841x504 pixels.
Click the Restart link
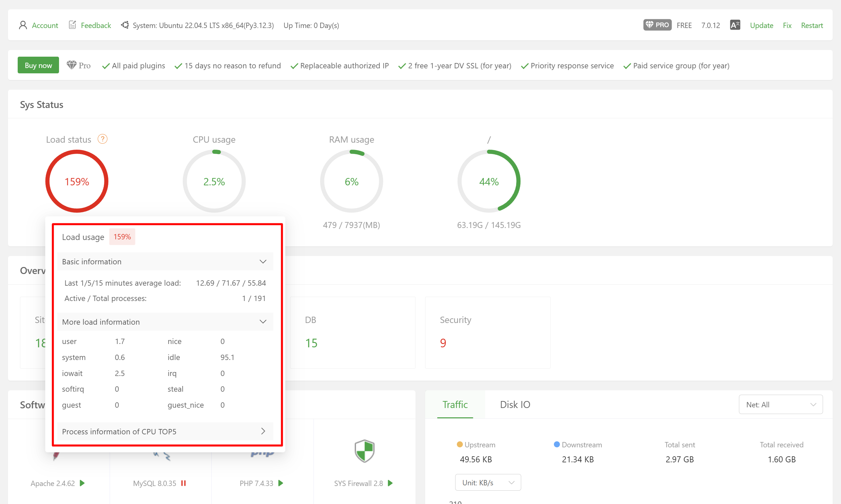click(x=811, y=25)
